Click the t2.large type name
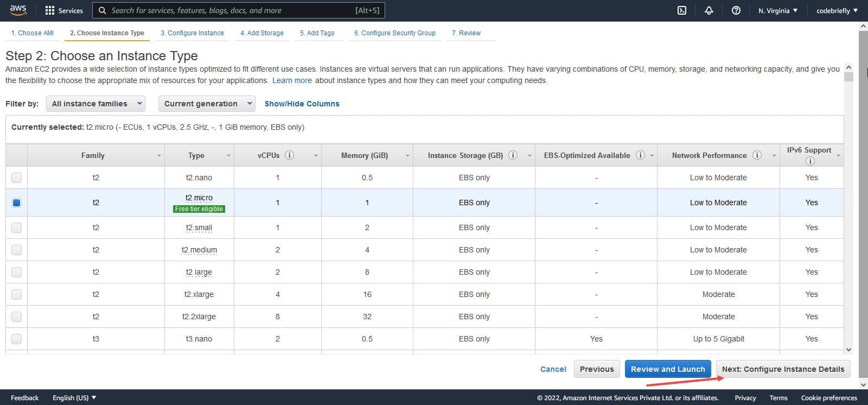Image resolution: width=868 pixels, height=405 pixels. (x=199, y=272)
